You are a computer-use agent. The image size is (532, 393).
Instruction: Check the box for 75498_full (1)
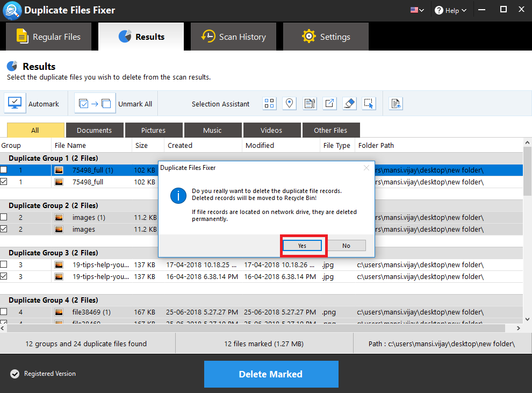(4, 170)
